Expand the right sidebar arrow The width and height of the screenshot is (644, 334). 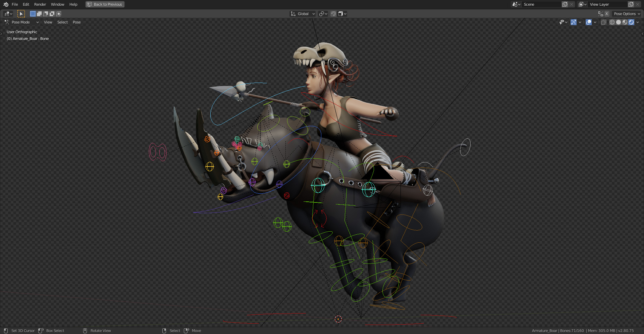point(642,34)
